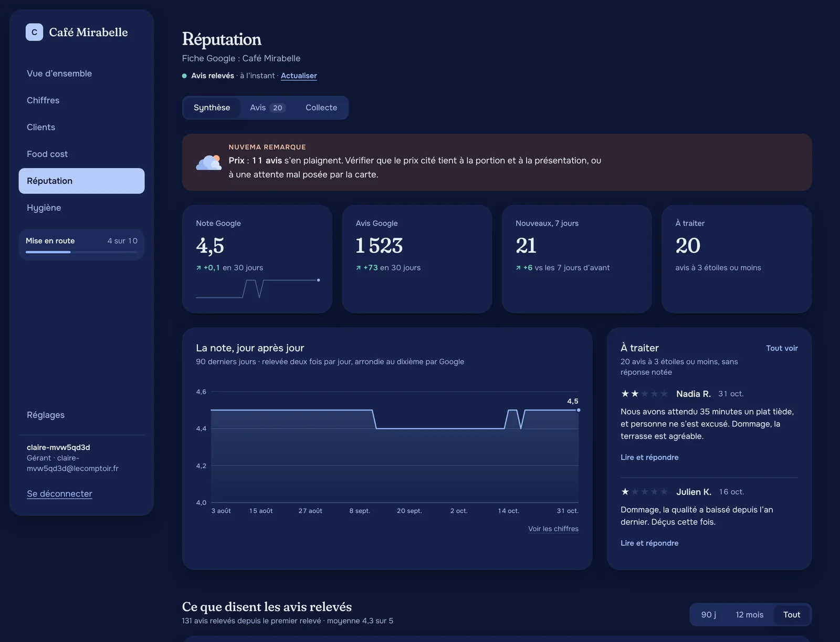The width and height of the screenshot is (840, 642).
Task: Click the claire-mvw5qd3d username
Action: coord(58,448)
